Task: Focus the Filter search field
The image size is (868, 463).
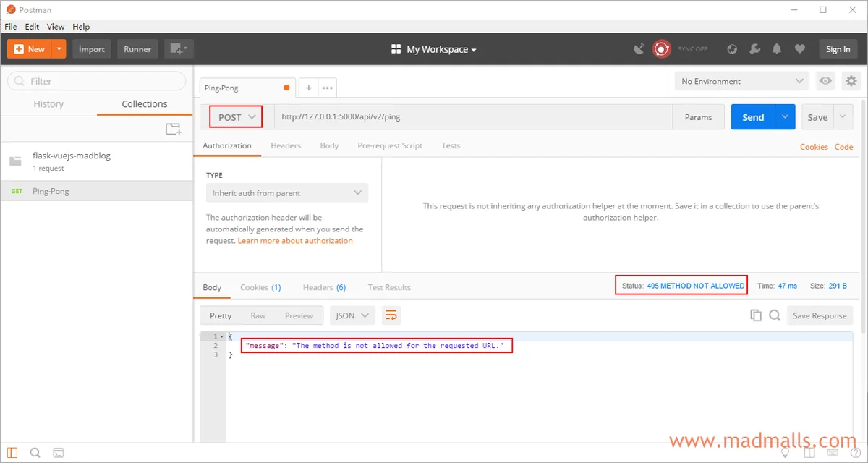Action: 96,81
